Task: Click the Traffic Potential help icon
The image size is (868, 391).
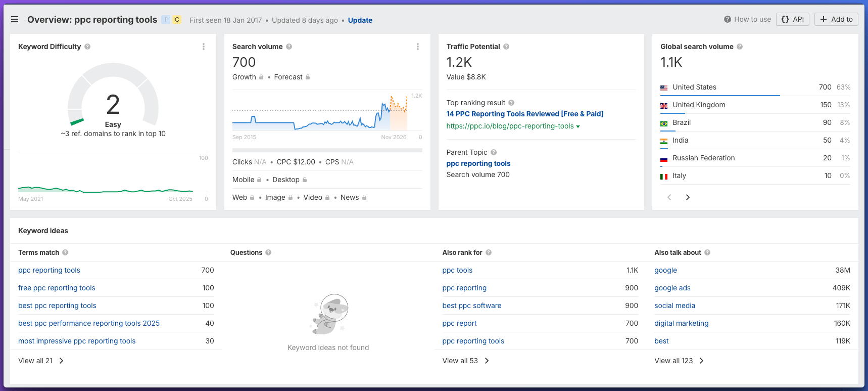Action: (506, 47)
